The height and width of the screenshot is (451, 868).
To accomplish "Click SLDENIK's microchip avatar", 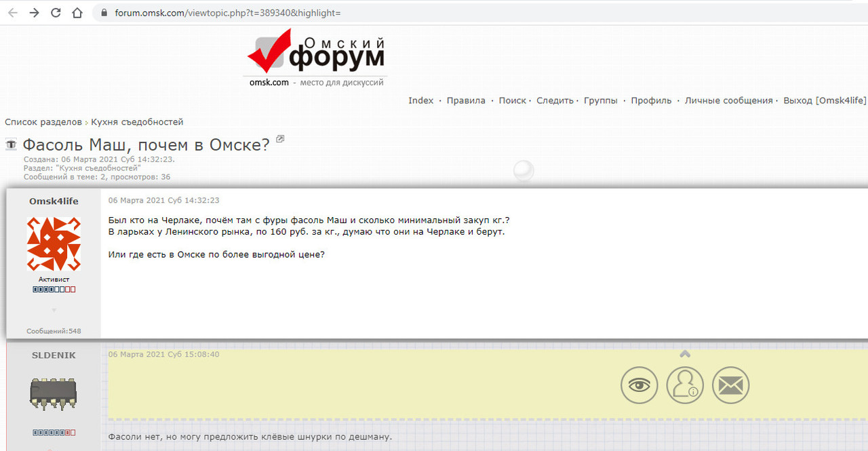I will pyautogui.click(x=54, y=394).
